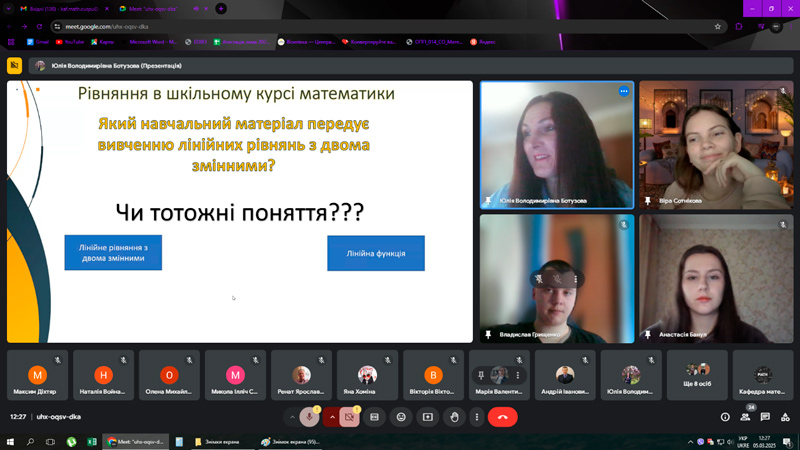Screen dimensions: 800x450
Task: Show the participants list icon
Action: 746,417
